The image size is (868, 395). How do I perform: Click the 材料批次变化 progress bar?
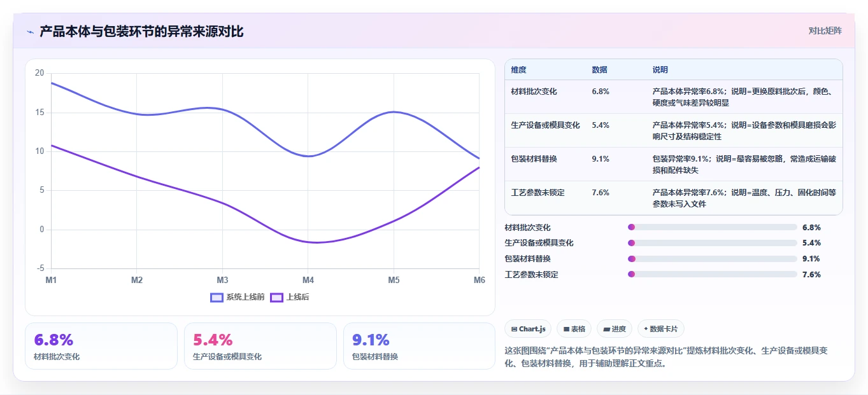pyautogui.click(x=713, y=227)
